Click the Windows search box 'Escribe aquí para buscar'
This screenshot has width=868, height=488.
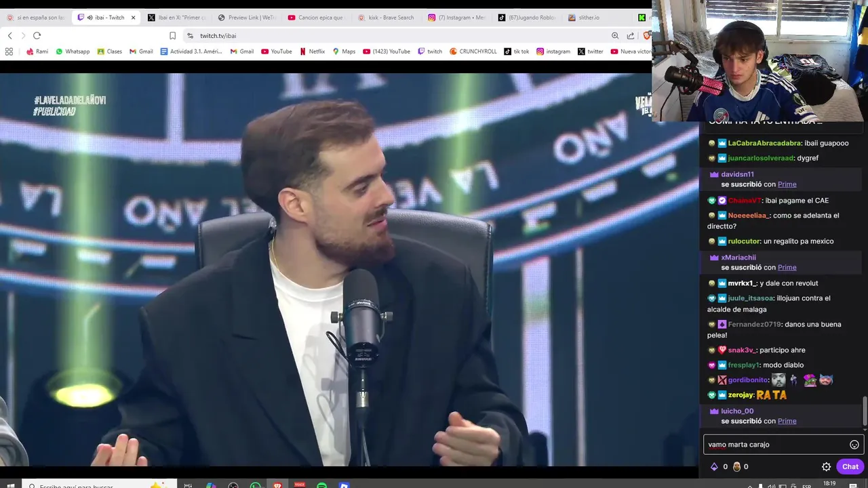coord(100,485)
